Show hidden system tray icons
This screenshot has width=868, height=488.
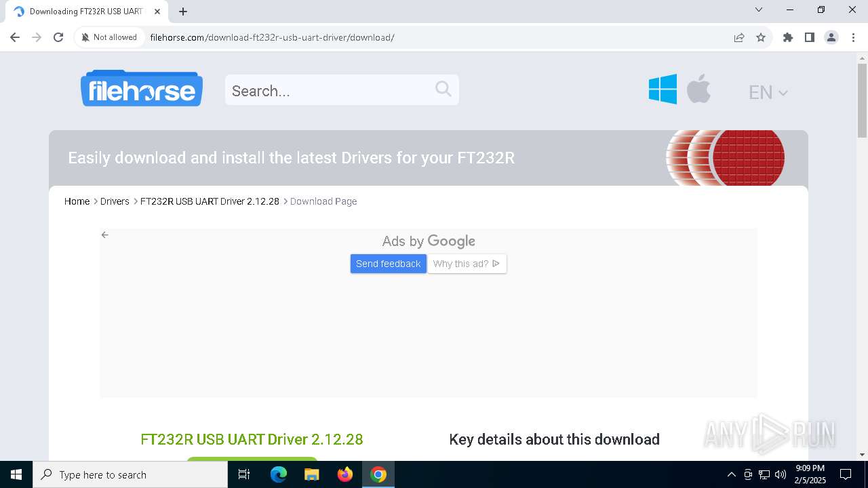pos(731,474)
